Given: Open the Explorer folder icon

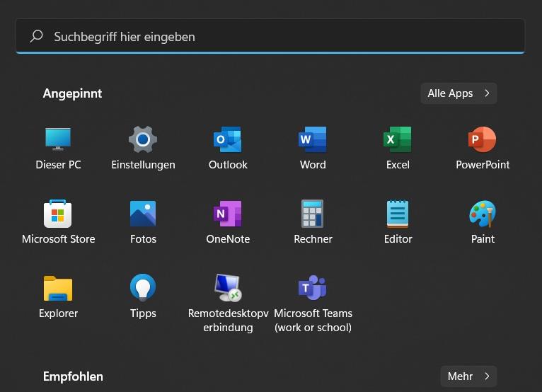Looking at the screenshot, I should [58, 288].
